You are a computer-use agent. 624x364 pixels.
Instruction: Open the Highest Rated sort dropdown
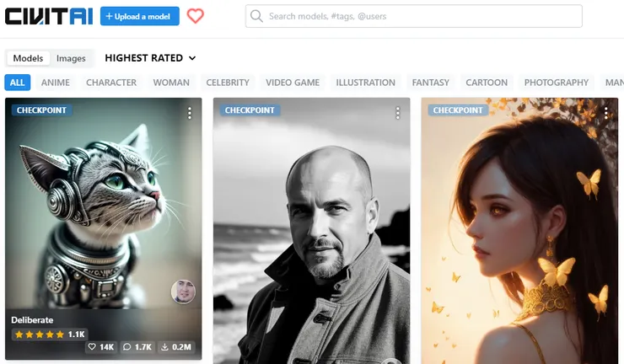click(x=150, y=58)
